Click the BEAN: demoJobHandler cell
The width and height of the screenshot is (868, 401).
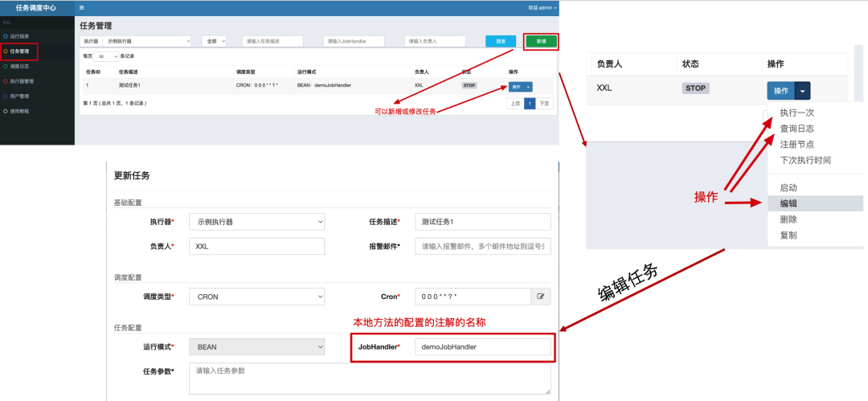tap(325, 85)
